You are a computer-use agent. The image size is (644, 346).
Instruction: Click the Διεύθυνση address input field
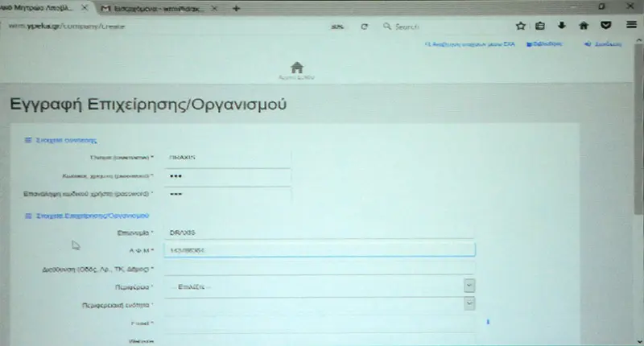point(319,268)
